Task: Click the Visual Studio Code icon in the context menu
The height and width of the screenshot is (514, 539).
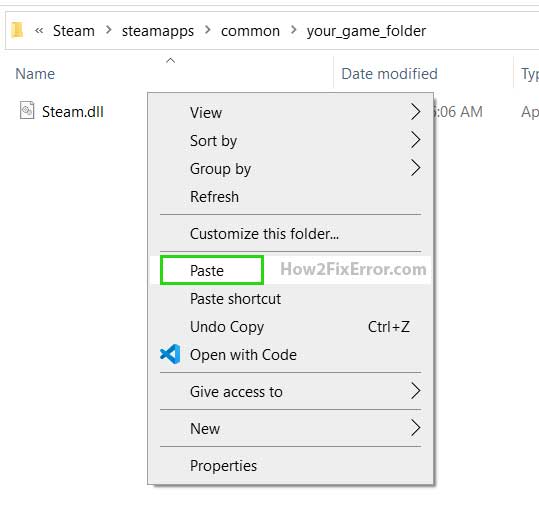Action: (170, 354)
